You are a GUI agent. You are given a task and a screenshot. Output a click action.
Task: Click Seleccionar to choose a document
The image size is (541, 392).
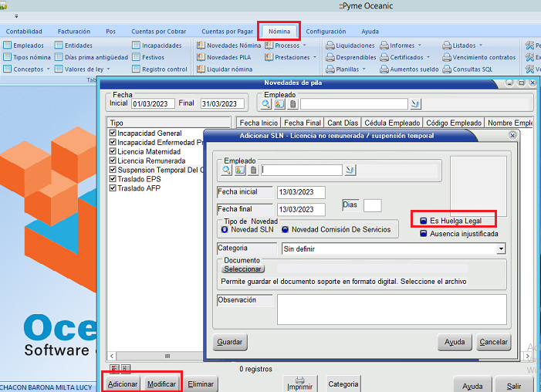(x=243, y=269)
